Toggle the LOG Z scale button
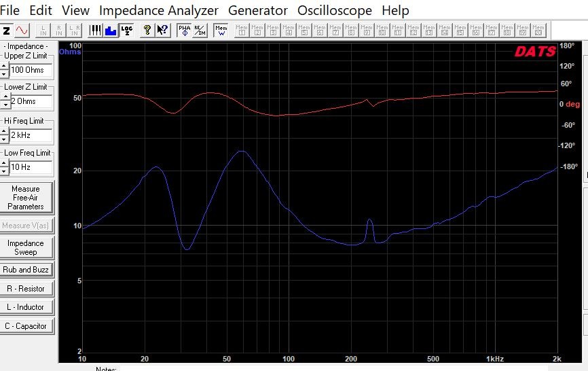The height and width of the screenshot is (371, 588). [126, 31]
